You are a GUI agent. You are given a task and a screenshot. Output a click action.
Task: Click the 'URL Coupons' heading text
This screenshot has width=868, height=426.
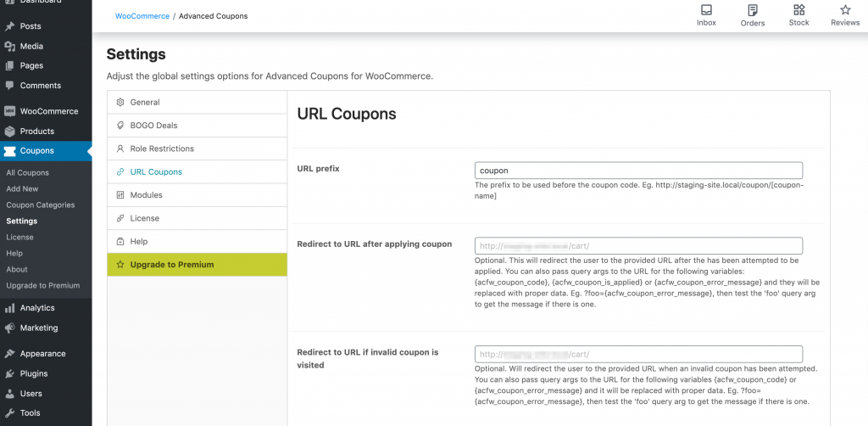pyautogui.click(x=347, y=114)
